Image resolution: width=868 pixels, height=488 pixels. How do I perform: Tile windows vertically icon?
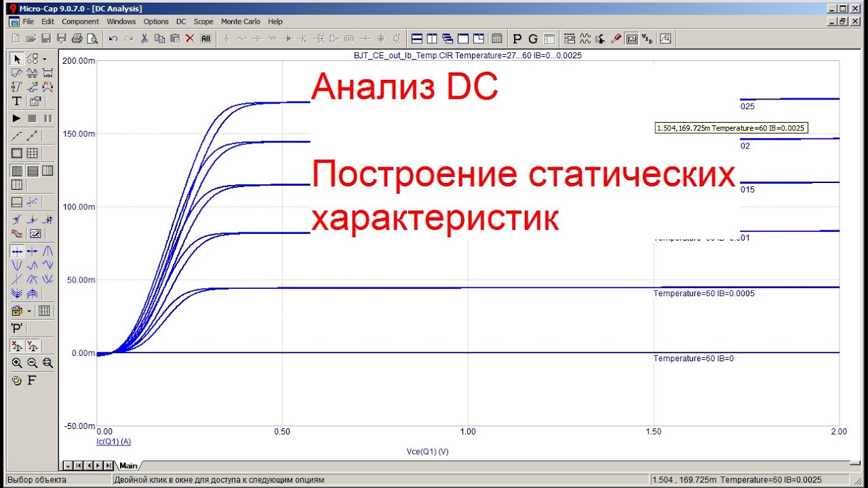click(432, 39)
